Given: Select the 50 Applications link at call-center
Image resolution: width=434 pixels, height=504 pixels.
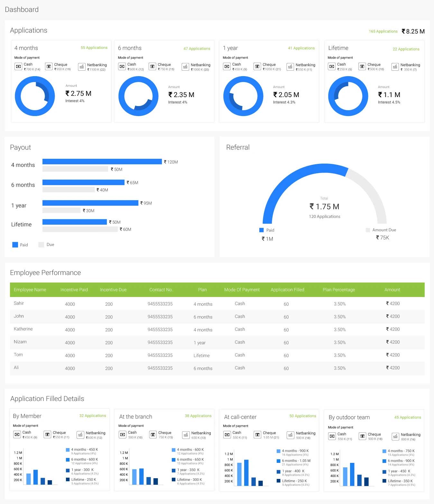Looking at the screenshot, I should pyautogui.click(x=302, y=416).
